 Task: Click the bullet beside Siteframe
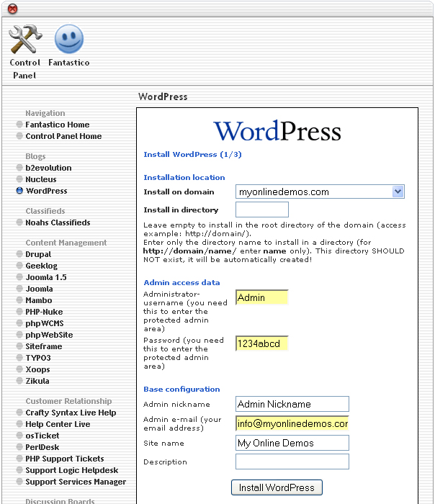click(19, 346)
